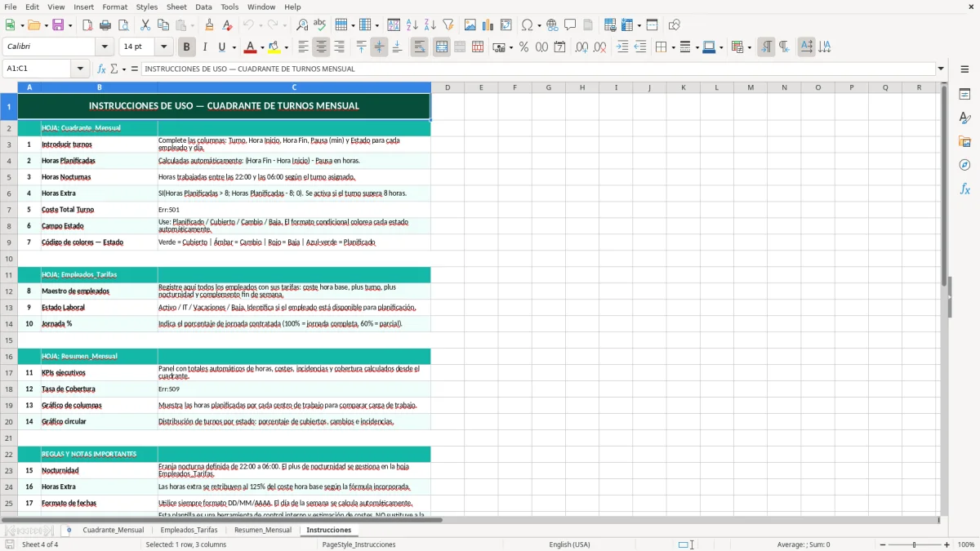Toggle Left-To-Right text direction

[766, 47]
